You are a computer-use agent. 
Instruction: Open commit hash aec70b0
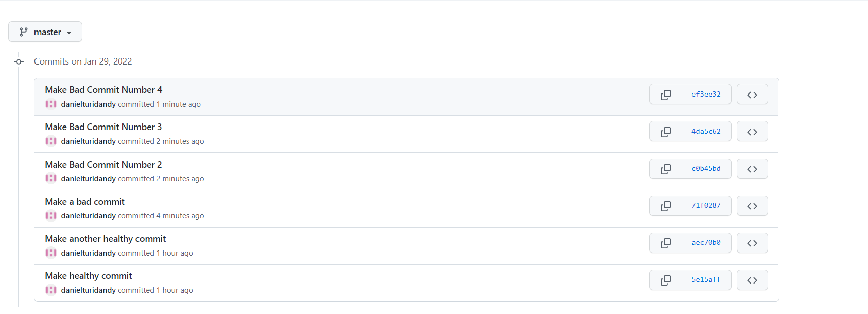click(x=706, y=243)
